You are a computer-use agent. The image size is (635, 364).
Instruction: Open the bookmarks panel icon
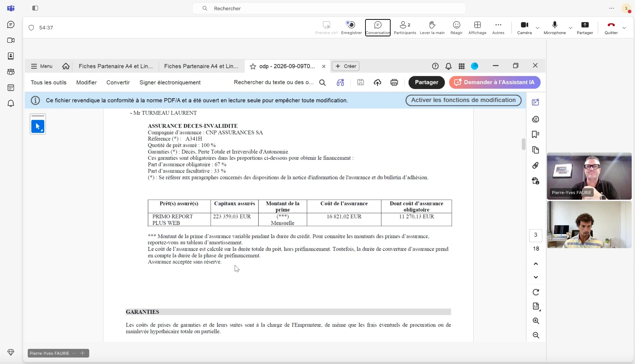tap(536, 134)
